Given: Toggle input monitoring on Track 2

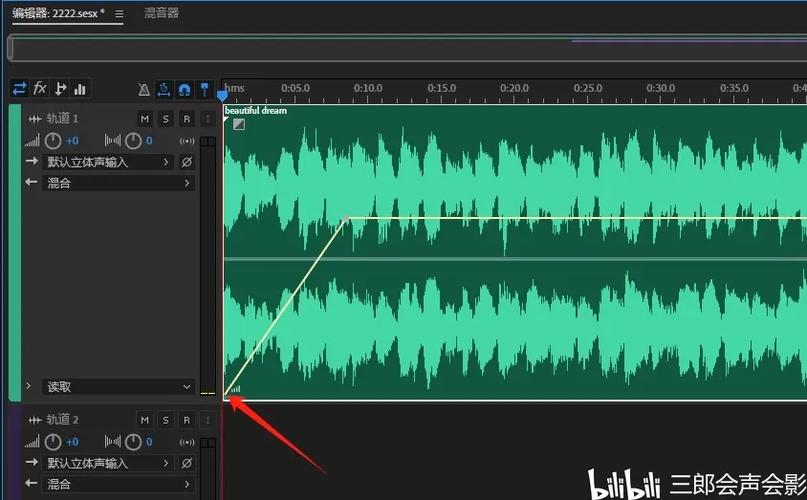Looking at the screenshot, I should tap(207, 420).
